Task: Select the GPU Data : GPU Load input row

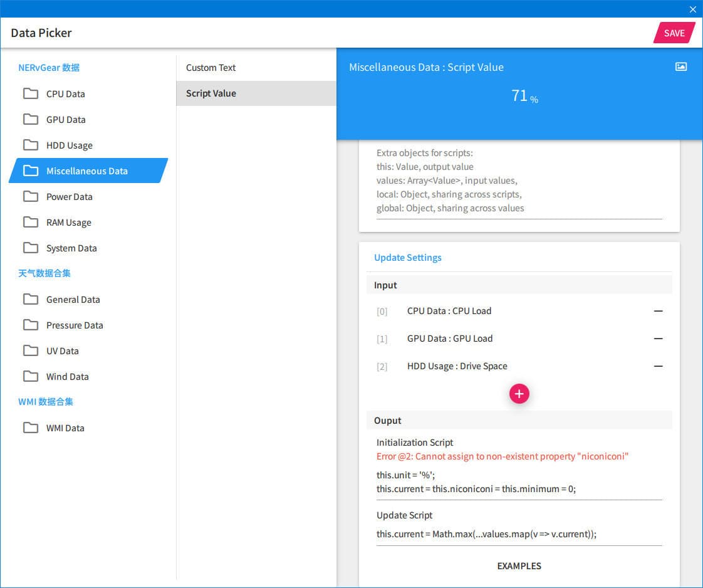Action: click(x=519, y=339)
